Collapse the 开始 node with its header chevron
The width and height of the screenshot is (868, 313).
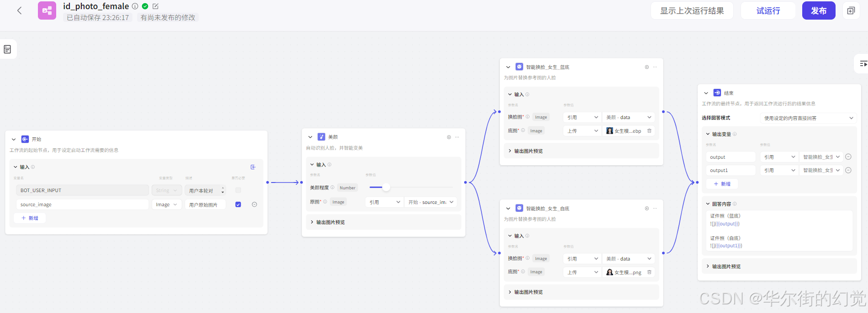[x=14, y=139]
